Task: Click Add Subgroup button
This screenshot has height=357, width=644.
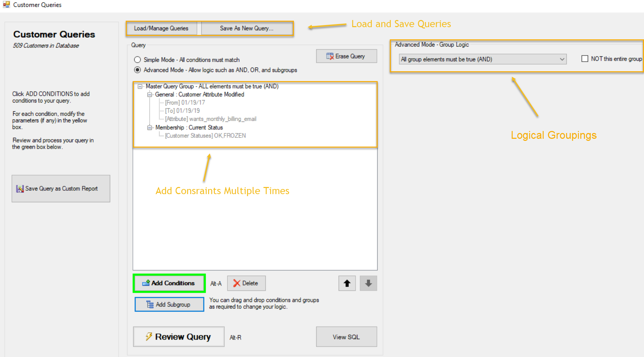Action: pyautogui.click(x=169, y=304)
